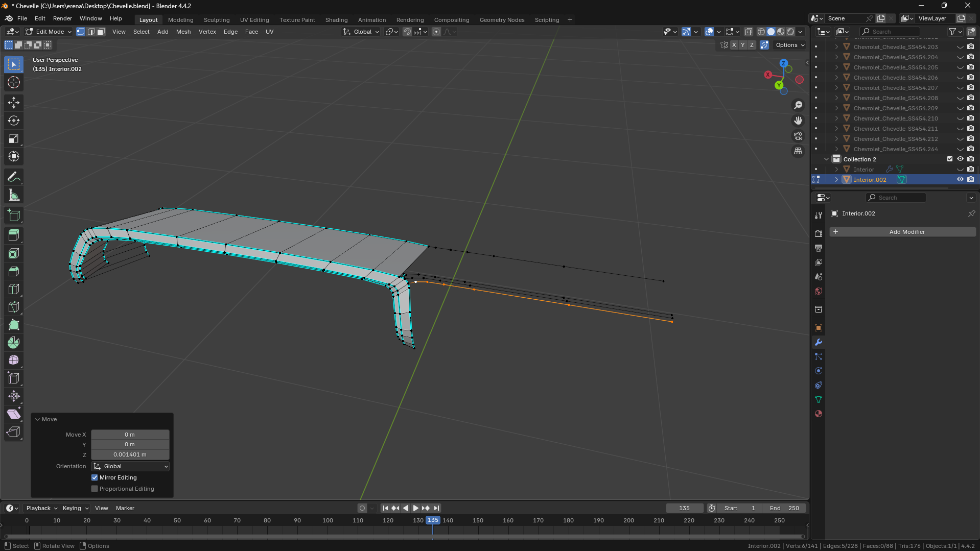980x551 pixels.
Task: Collapse the Move operator panel
Action: click(x=37, y=419)
